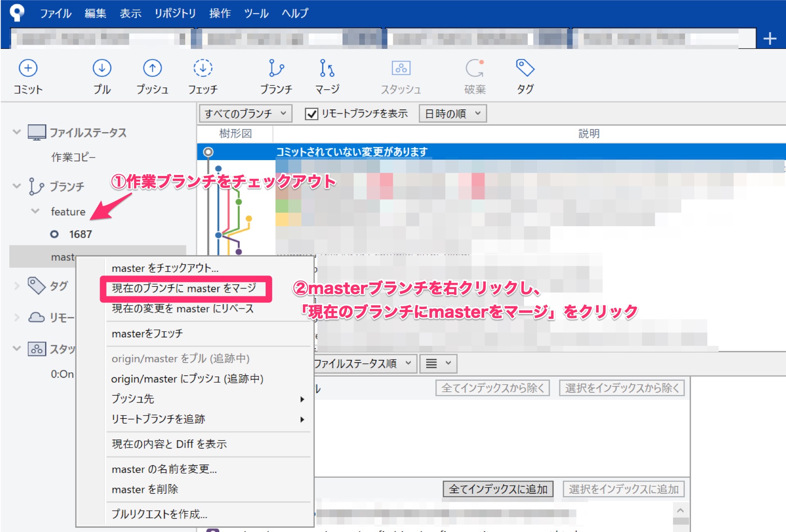The image size is (786, 532).
Task: Click the コミット (Commit) icon
Action: point(28,74)
